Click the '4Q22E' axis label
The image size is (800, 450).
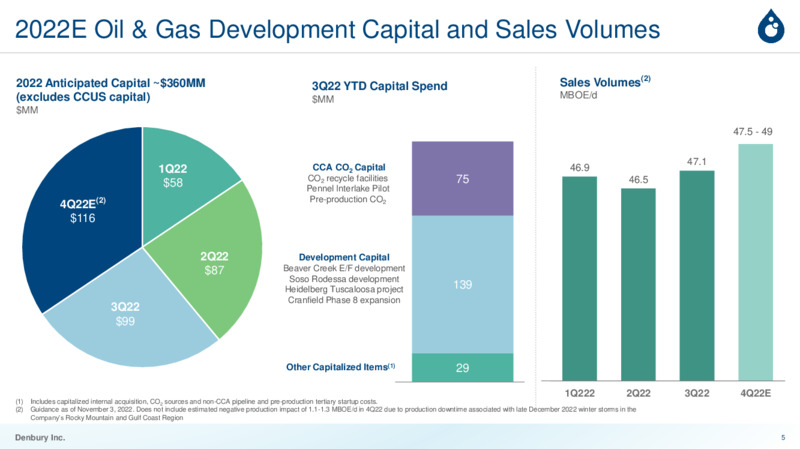(x=756, y=393)
